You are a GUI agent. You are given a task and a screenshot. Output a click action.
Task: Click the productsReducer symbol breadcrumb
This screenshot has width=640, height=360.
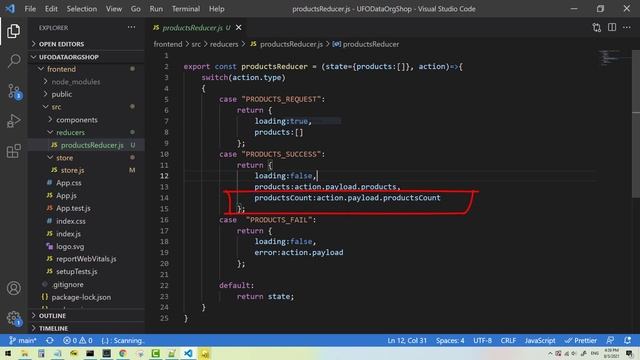click(366, 44)
